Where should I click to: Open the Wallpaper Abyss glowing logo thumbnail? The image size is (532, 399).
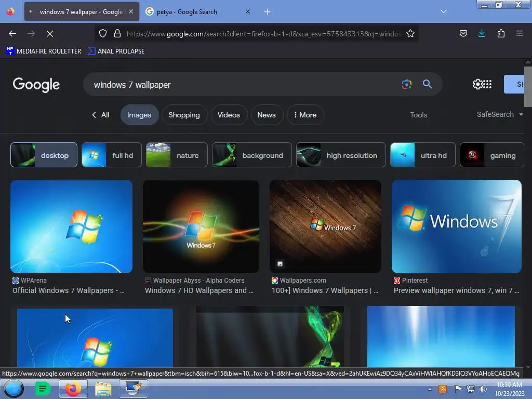tap(201, 227)
